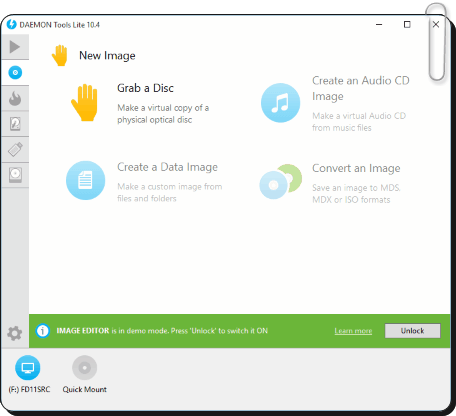Click the DAEMON Tools lightning logo
The image size is (456, 416).
point(11,24)
